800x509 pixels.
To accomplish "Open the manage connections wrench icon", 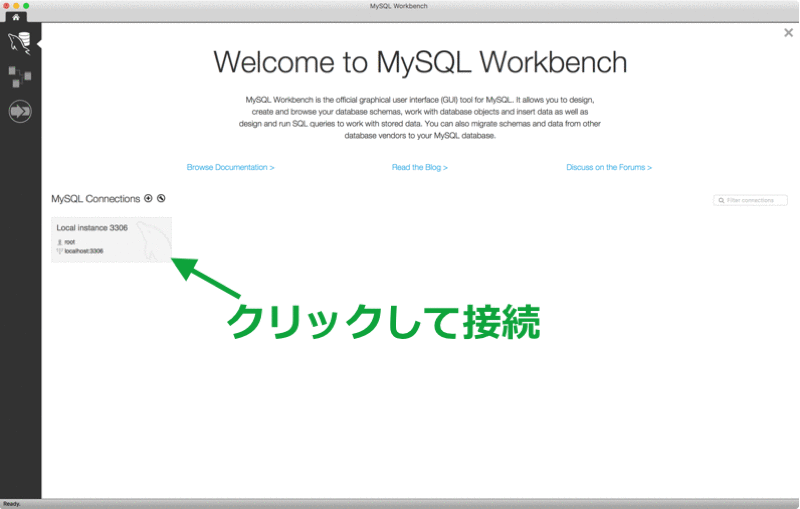I will tap(161, 198).
